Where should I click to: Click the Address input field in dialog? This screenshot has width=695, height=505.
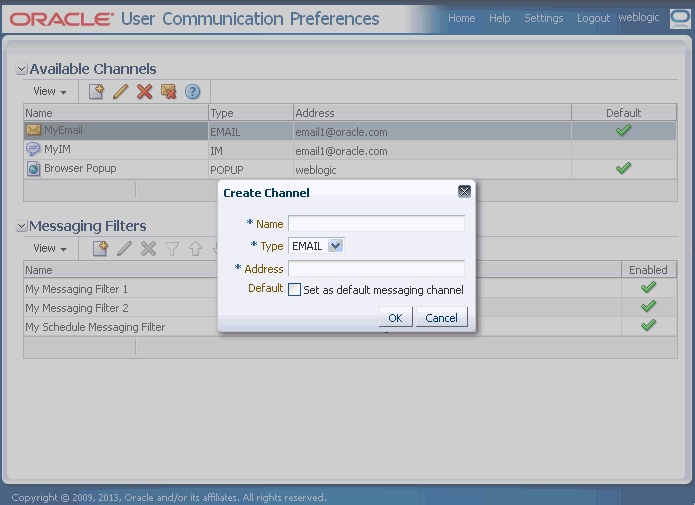[x=376, y=268]
